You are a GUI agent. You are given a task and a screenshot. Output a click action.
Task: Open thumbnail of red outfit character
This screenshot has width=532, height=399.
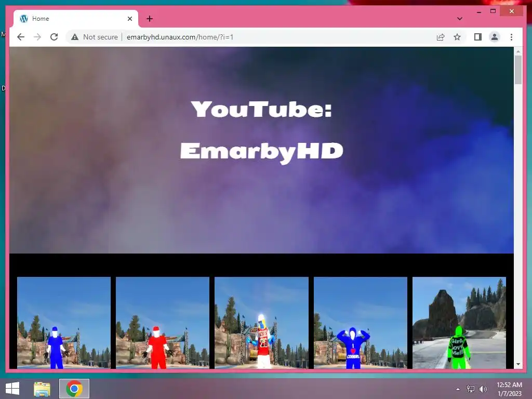coord(163,323)
